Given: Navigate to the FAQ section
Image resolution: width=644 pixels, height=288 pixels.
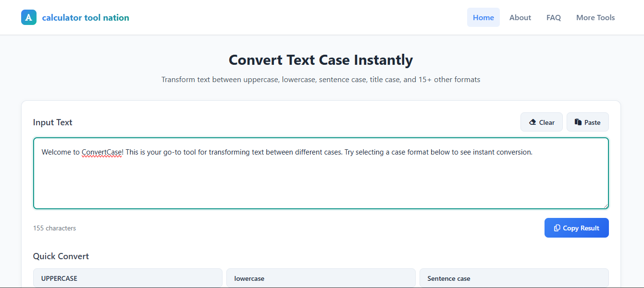Looking at the screenshot, I should 554,17.
